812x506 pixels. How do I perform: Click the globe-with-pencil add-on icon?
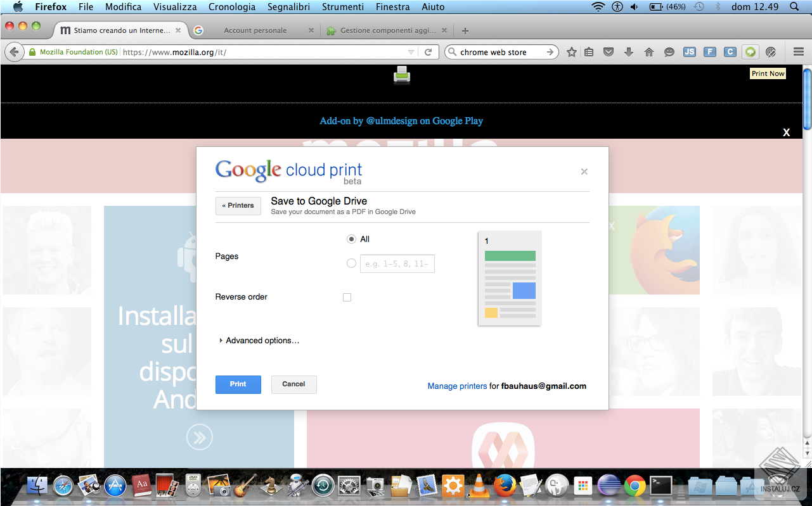pyautogui.click(x=771, y=52)
